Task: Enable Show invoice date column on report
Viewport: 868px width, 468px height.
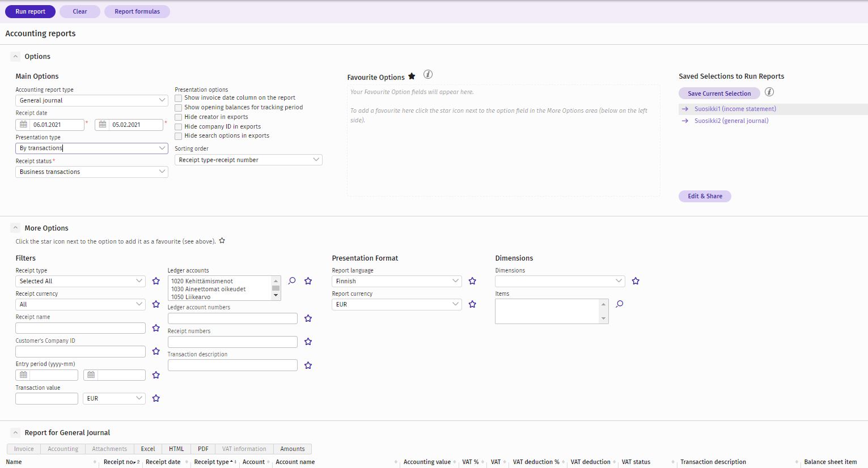Action: (x=179, y=98)
